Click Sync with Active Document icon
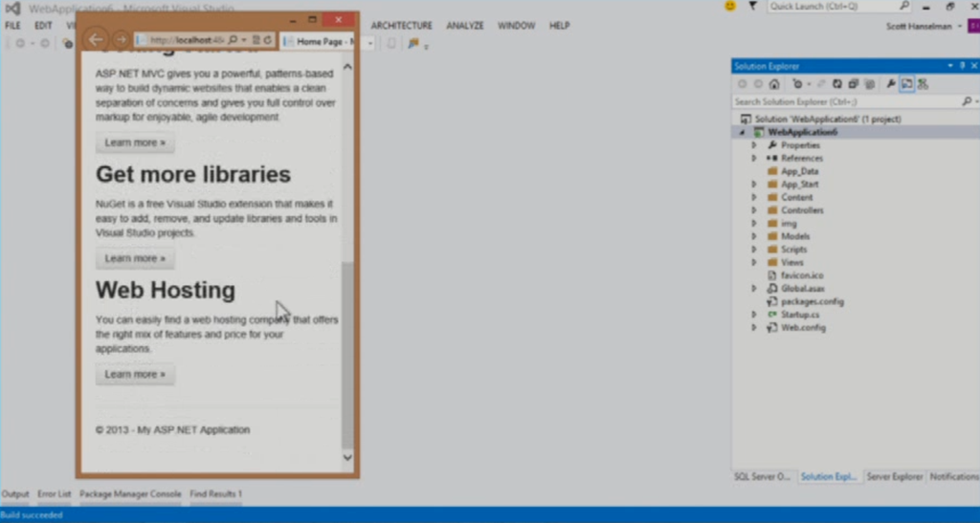The height and width of the screenshot is (523, 980). pyautogui.click(x=821, y=84)
